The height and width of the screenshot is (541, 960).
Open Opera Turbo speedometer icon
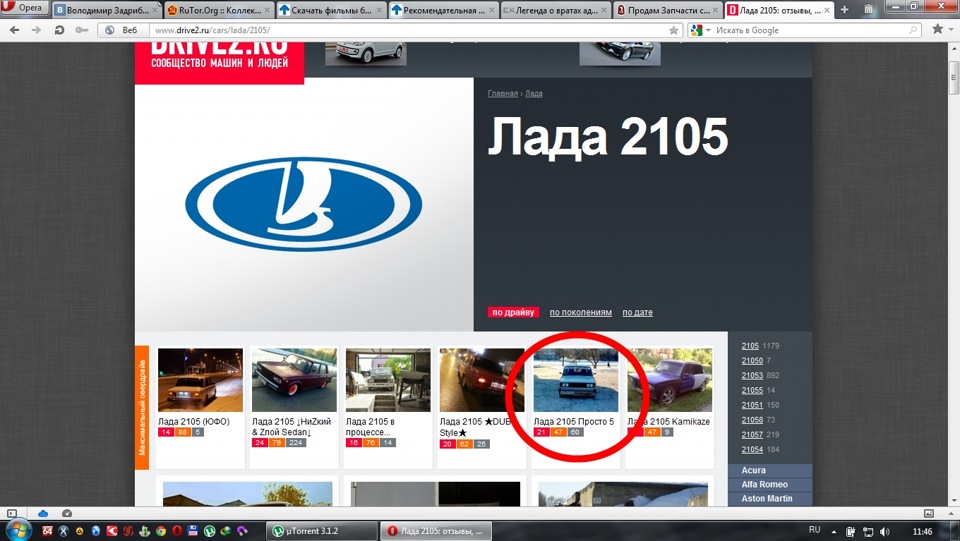(x=67, y=513)
